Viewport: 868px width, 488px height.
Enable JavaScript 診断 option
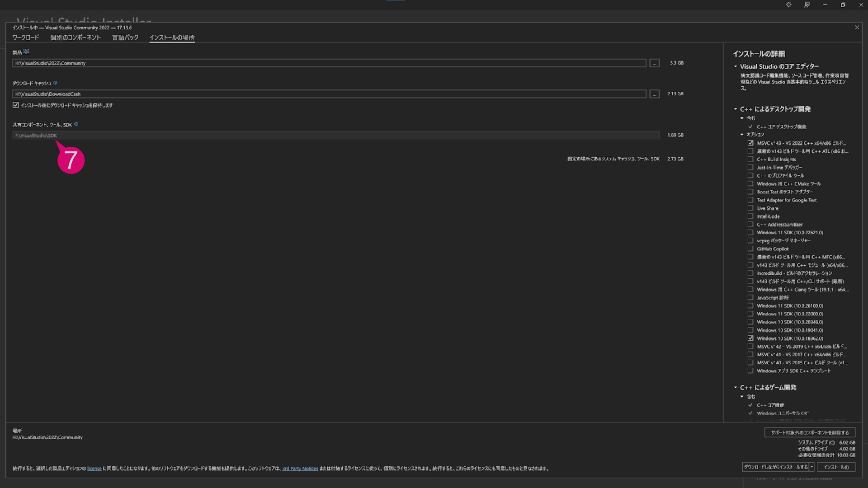[x=750, y=297]
